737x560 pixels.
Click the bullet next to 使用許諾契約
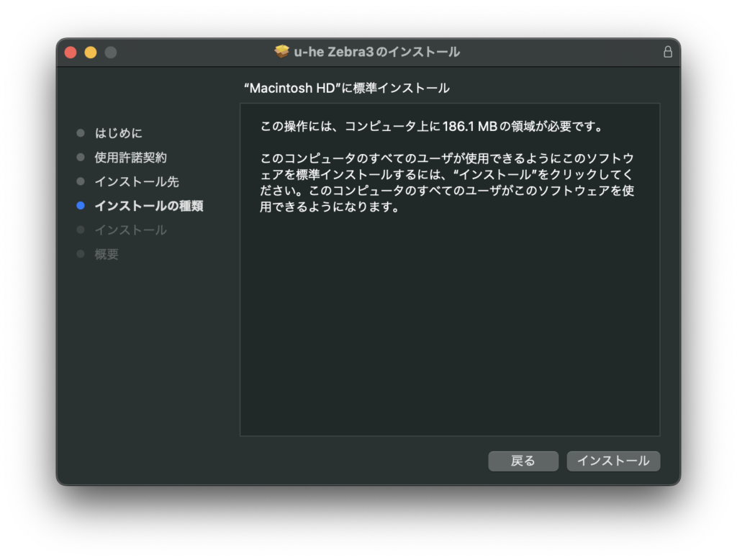81,158
